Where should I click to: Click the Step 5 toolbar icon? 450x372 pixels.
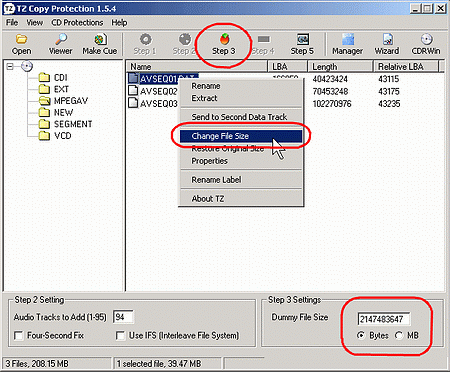(303, 39)
